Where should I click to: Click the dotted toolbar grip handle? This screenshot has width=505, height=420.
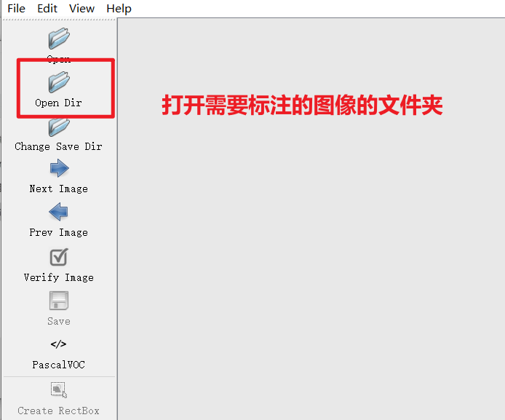coord(59,20)
